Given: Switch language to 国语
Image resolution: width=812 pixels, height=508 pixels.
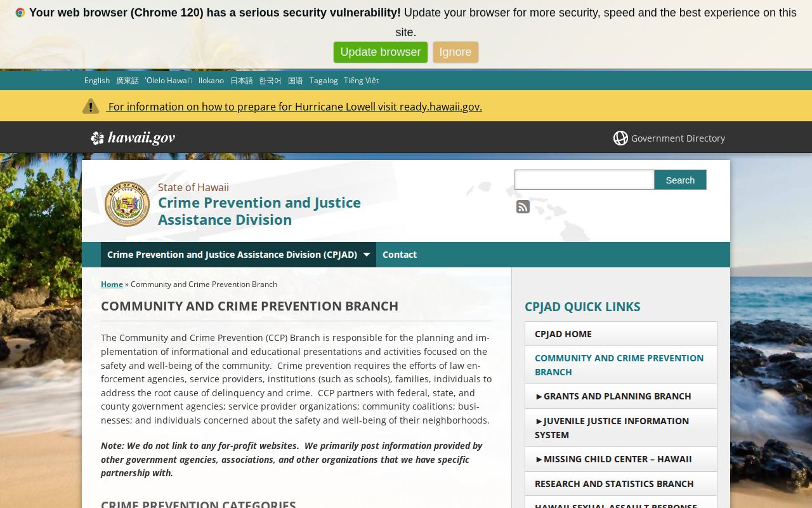Looking at the screenshot, I should (296, 80).
